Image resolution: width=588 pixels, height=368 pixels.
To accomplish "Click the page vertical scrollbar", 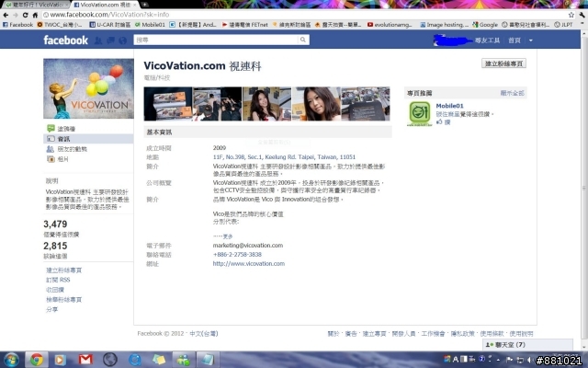I will tap(584, 188).
